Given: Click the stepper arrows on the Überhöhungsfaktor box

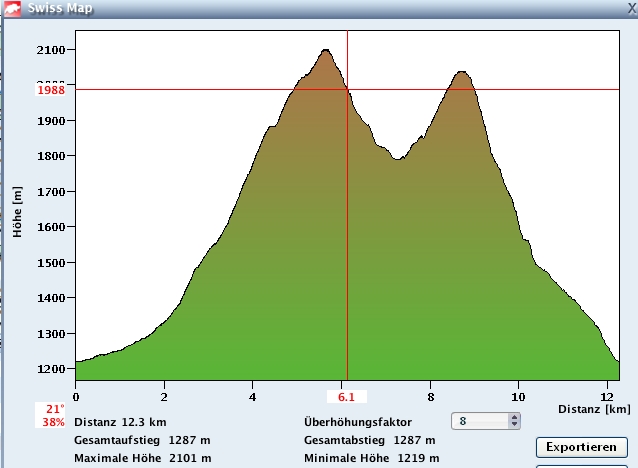Looking at the screenshot, I should 514,421.
